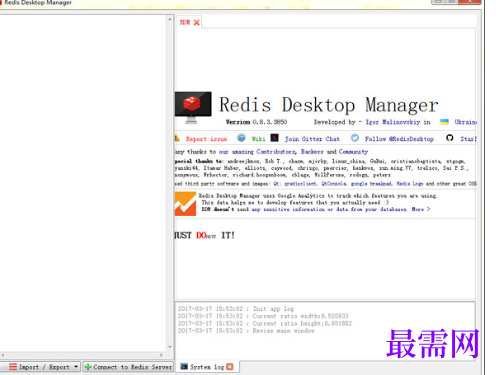Open Join Gitter Chat link
The image size is (498, 375).
tap(312, 139)
